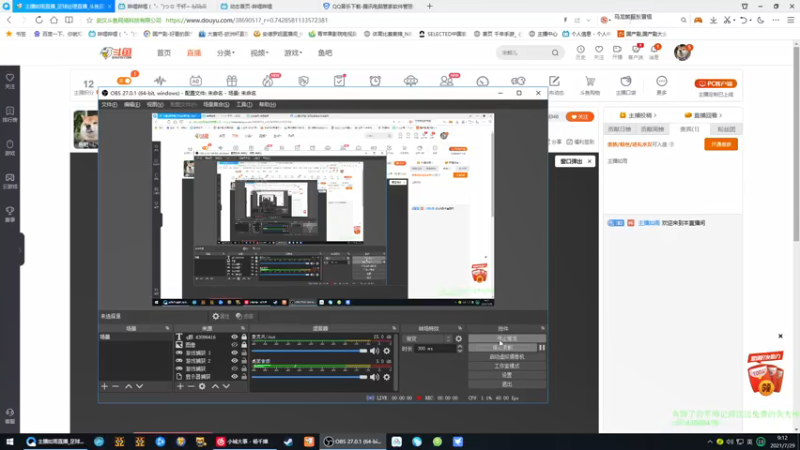This screenshot has width=800, height=450.
Task: Open the shopping cart icon in Douyu toolbar
Action: point(590,81)
